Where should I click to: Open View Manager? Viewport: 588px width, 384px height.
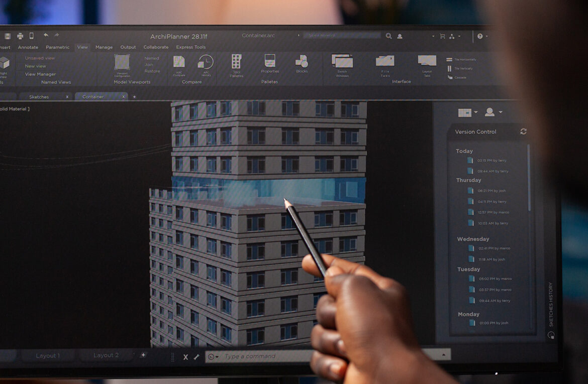pos(40,74)
